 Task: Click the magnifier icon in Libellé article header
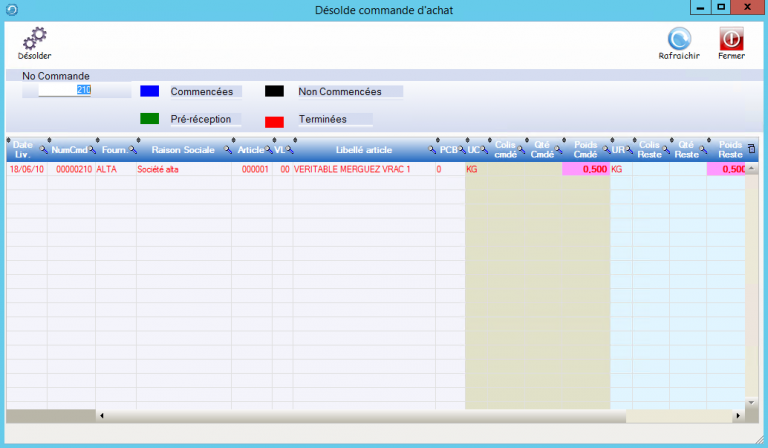(430, 150)
